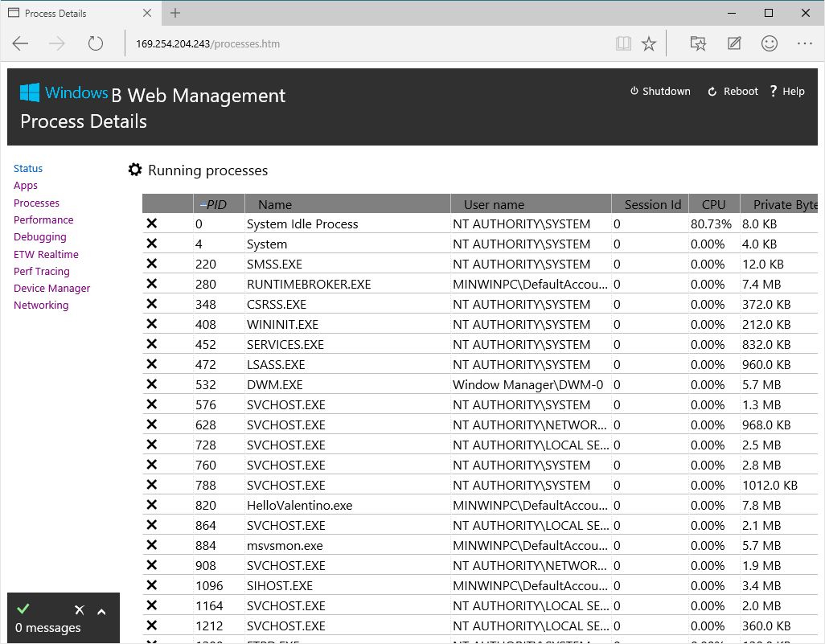The height and width of the screenshot is (644, 825).
Task: Click the Reboot button
Action: point(733,92)
